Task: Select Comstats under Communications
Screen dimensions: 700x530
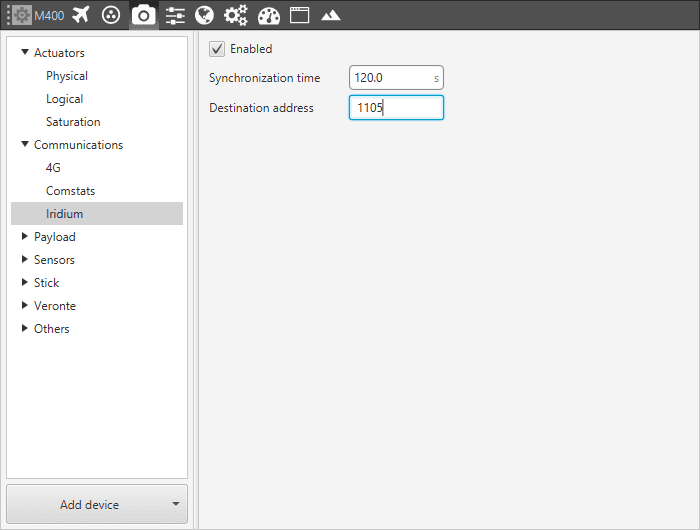Action: point(71,191)
